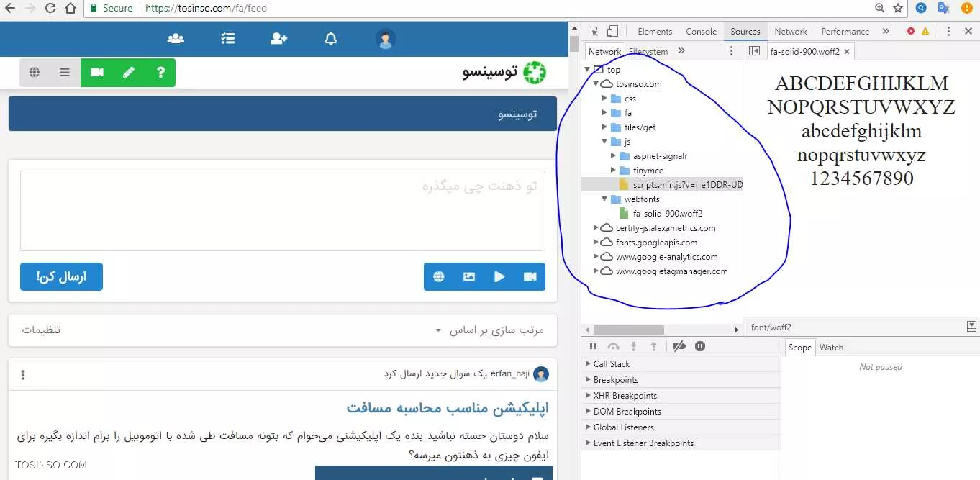
Task: Close the fa-solid-900.woff2 file tab
Action: pos(847,52)
